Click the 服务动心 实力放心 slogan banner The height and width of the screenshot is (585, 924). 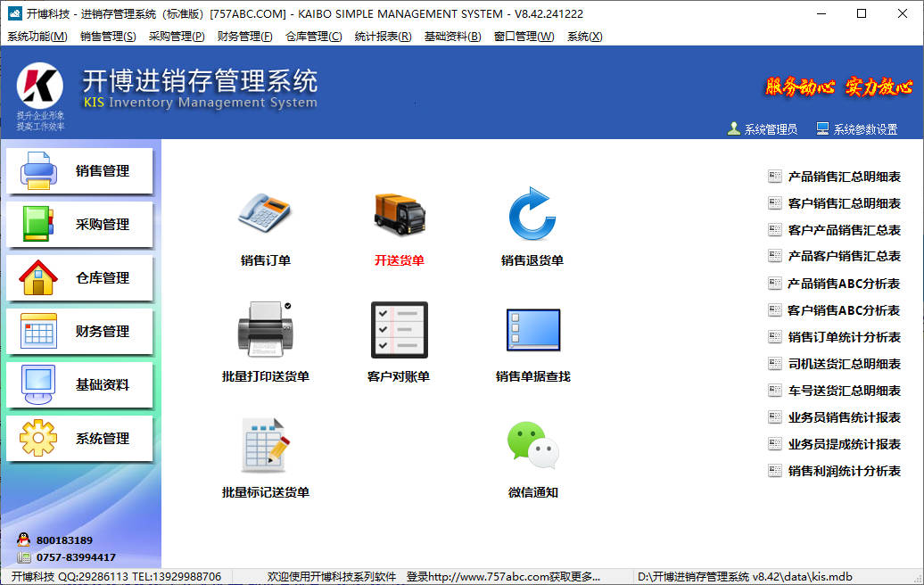839,87
